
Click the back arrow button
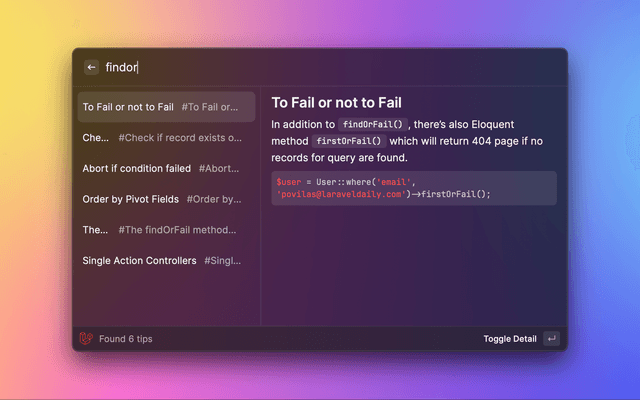pyautogui.click(x=91, y=67)
